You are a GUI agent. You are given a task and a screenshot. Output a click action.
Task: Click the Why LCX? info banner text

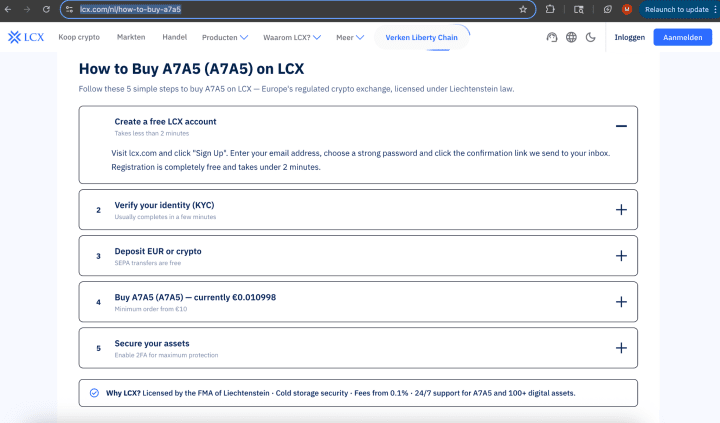click(x=340, y=393)
